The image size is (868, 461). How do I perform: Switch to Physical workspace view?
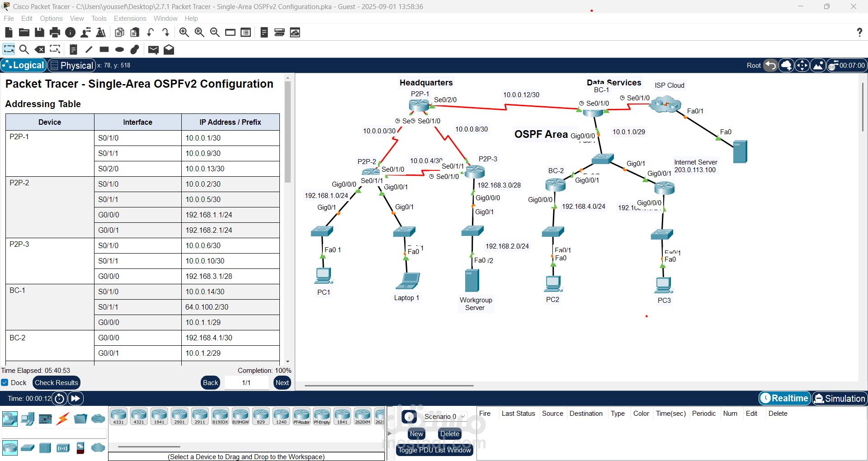(x=72, y=66)
